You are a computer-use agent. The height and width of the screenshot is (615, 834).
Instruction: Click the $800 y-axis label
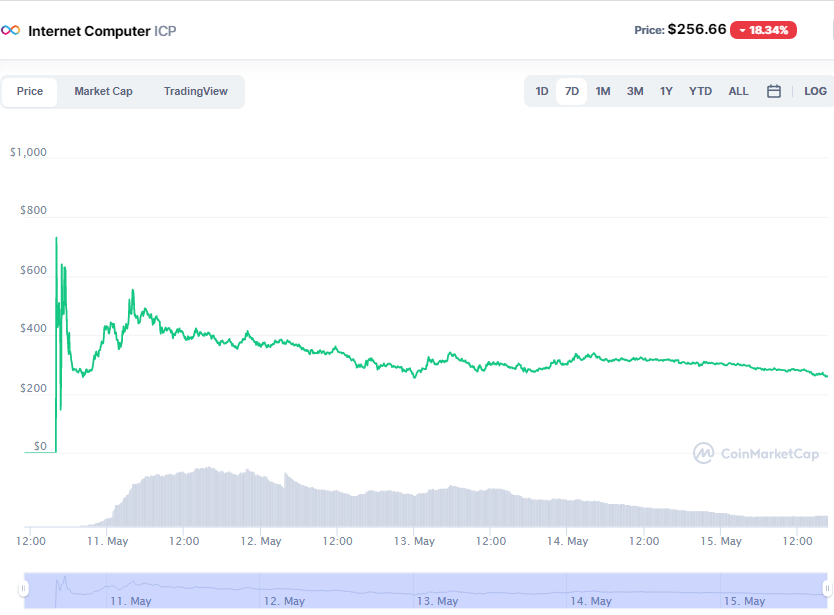tap(33, 210)
